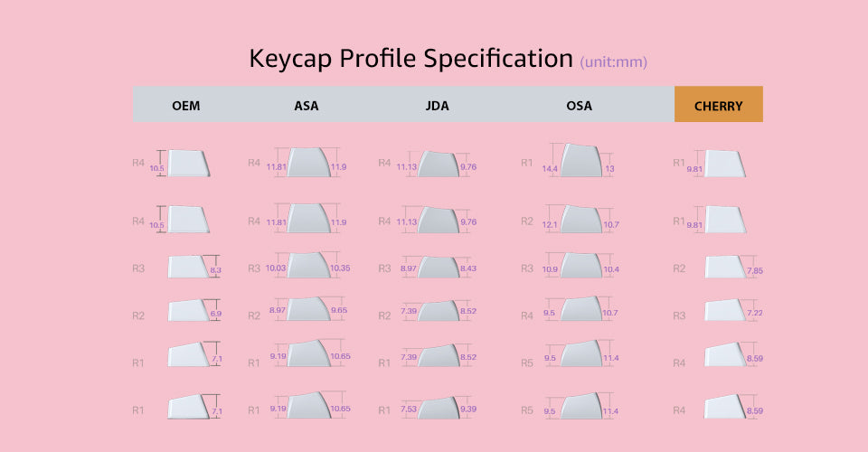Click the top JDA R4 keycap image
The width and height of the screenshot is (868, 452).
[438, 165]
